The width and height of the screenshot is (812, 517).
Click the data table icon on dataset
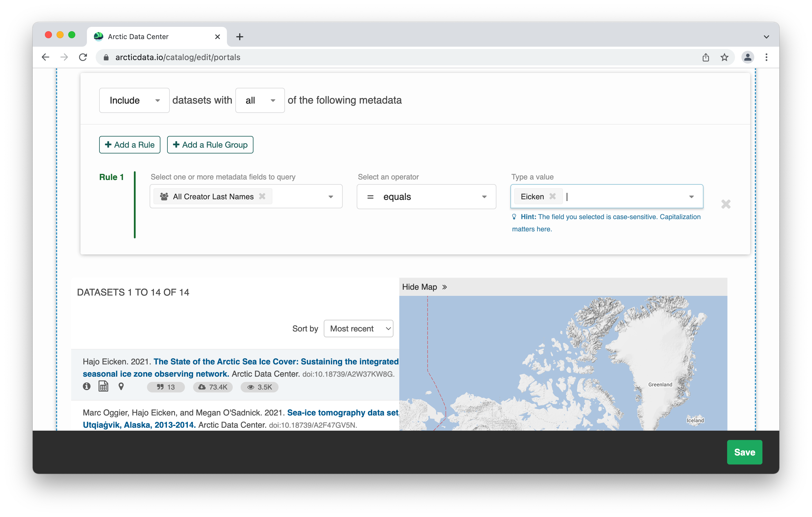(x=103, y=387)
